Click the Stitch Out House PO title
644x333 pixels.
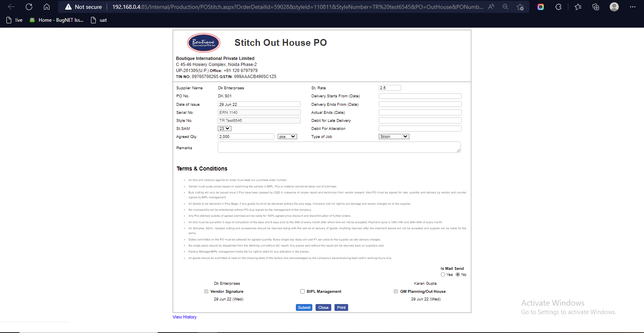point(281,43)
